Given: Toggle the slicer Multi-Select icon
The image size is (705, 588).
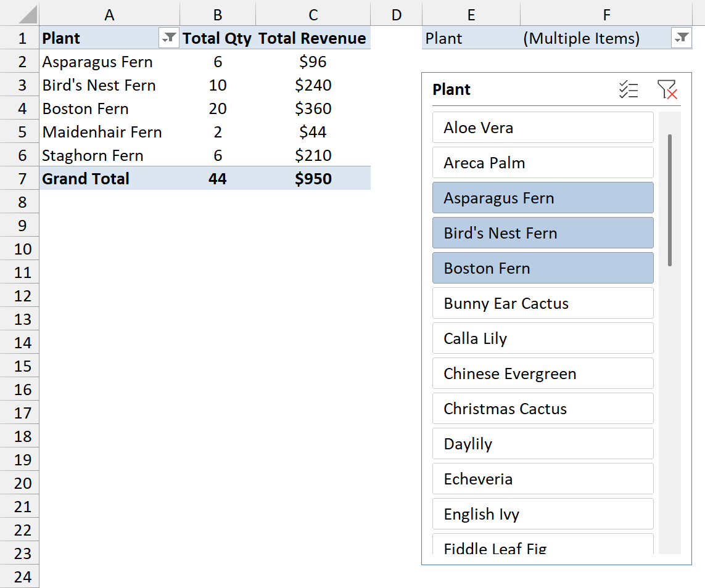Looking at the screenshot, I should pos(628,89).
